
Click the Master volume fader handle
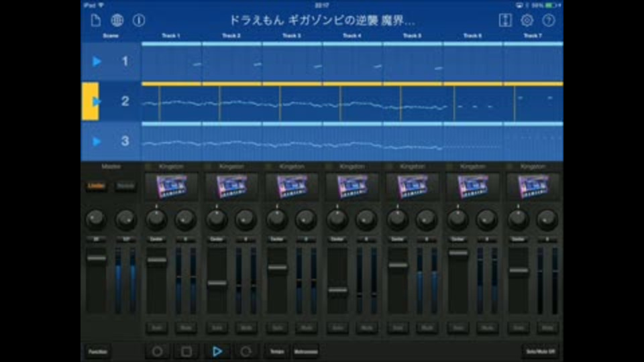[x=97, y=258]
